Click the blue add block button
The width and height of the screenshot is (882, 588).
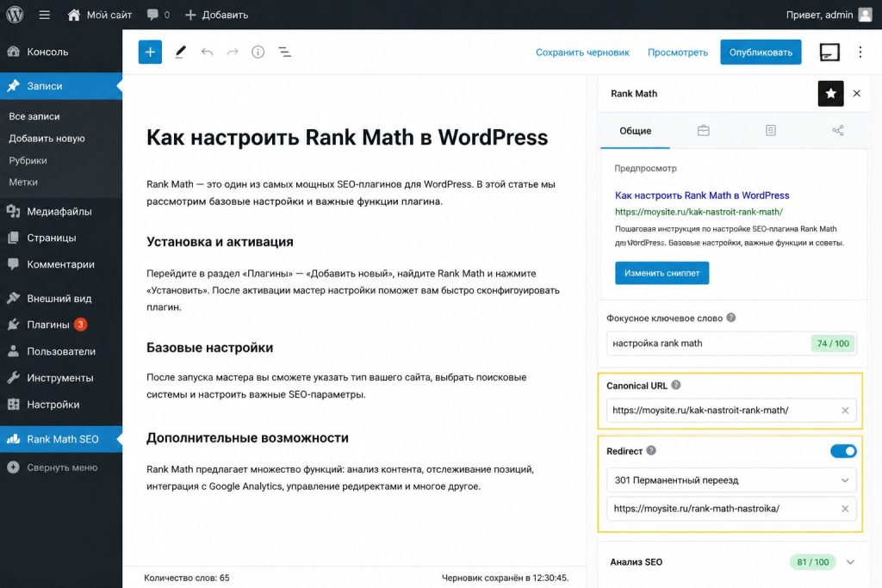click(150, 53)
